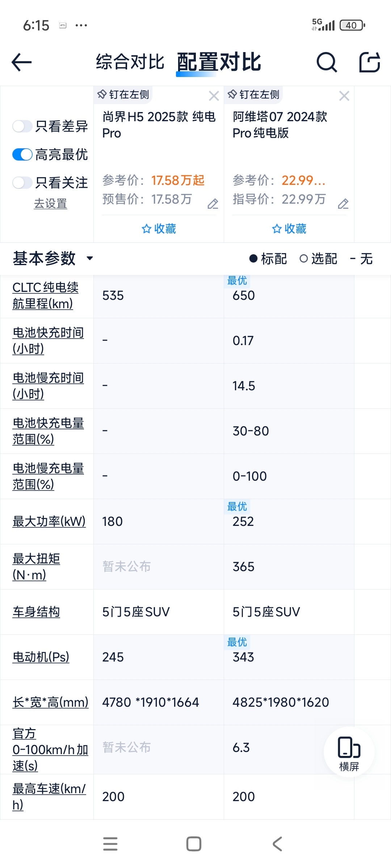Turn on 只看关注 toggle
This screenshot has width=391, height=868.
[x=22, y=183]
